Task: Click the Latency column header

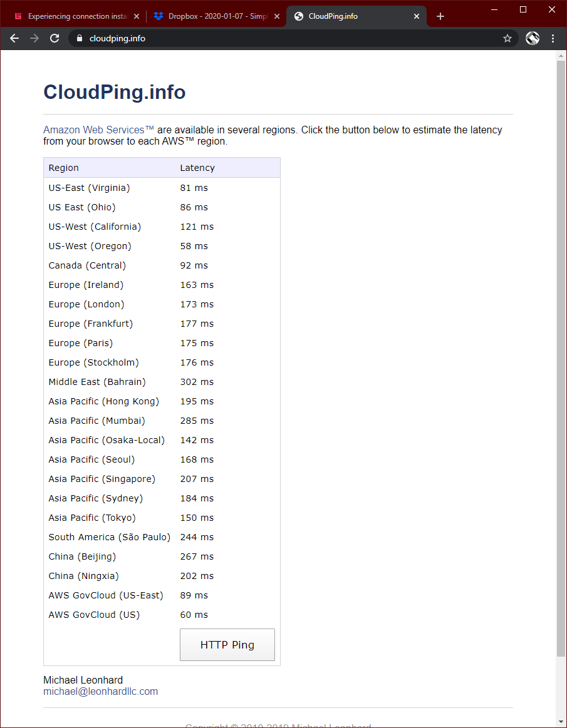Action: point(197,168)
